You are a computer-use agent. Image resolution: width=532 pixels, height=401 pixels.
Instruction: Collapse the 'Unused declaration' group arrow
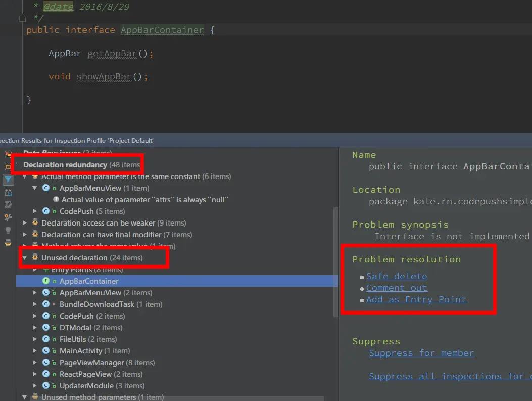pyautogui.click(x=24, y=258)
